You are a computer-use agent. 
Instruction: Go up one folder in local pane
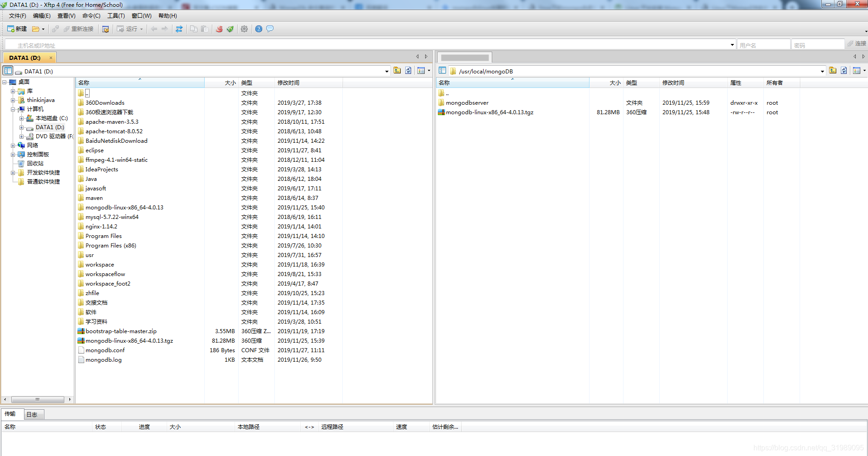397,70
